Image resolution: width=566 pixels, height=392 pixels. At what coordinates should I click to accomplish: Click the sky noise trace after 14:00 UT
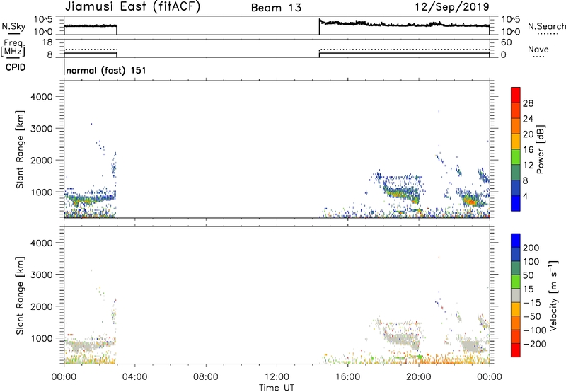pos(404,24)
